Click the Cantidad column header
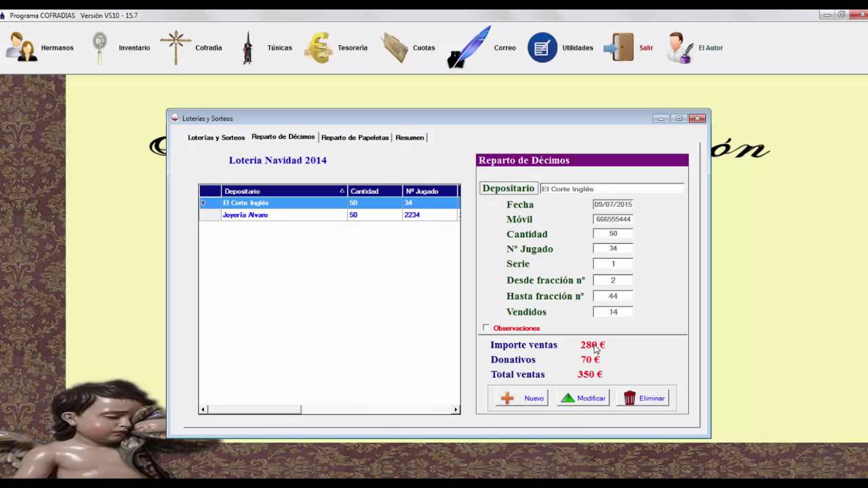Viewport: 868px width, 488px height. tap(375, 191)
